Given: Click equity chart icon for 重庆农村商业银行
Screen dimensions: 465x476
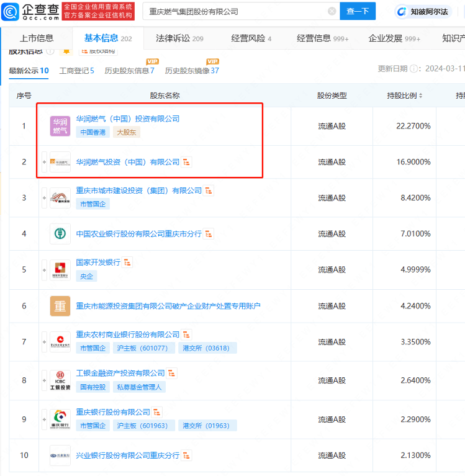Looking at the screenshot, I should pyautogui.click(x=187, y=335).
